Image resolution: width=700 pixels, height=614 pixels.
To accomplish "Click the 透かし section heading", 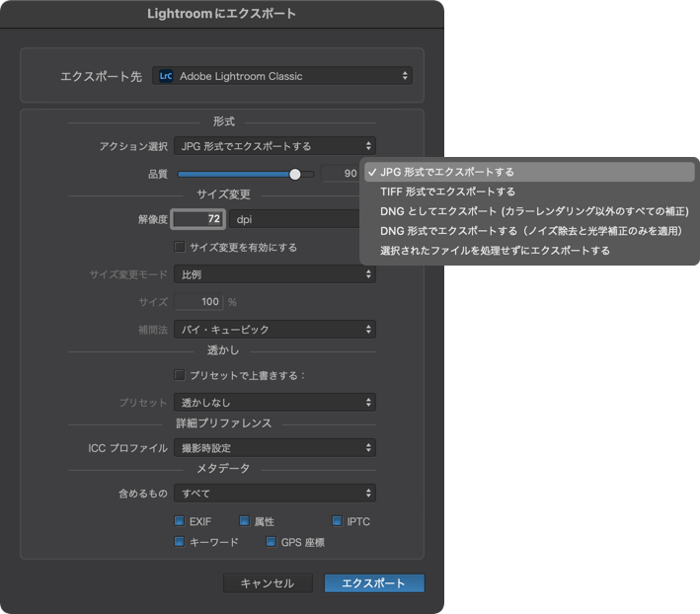I will [223, 350].
